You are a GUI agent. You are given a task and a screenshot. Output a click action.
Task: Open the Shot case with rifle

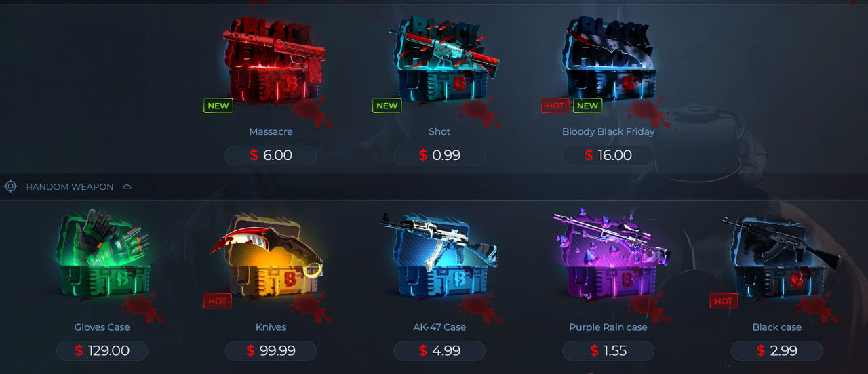click(443, 62)
